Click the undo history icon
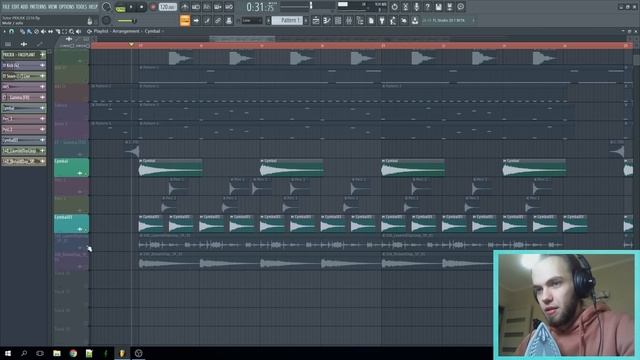 point(394,7)
